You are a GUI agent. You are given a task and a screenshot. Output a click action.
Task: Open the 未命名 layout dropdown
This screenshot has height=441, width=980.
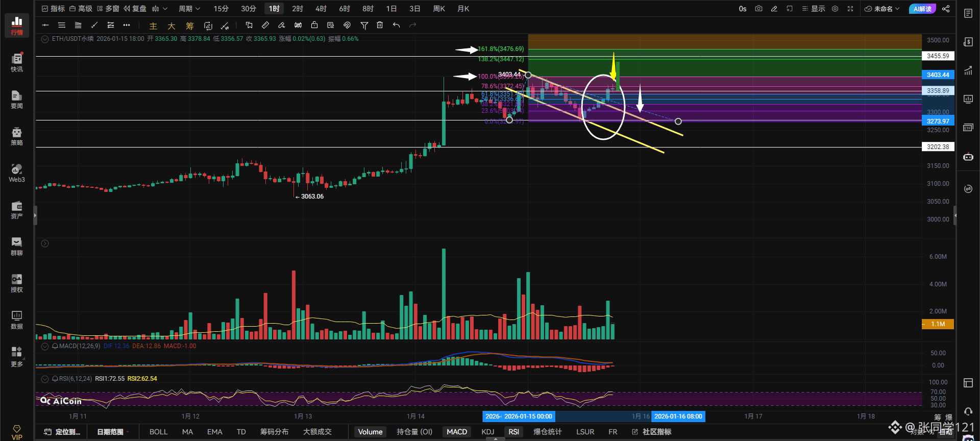tap(881, 9)
